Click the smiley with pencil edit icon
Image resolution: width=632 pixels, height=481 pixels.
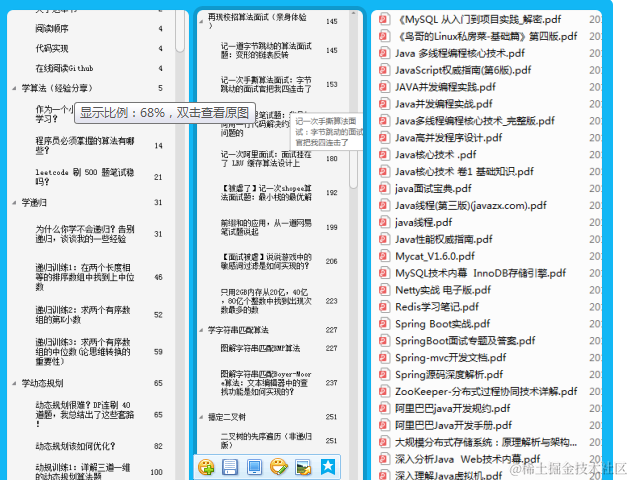[279, 467]
